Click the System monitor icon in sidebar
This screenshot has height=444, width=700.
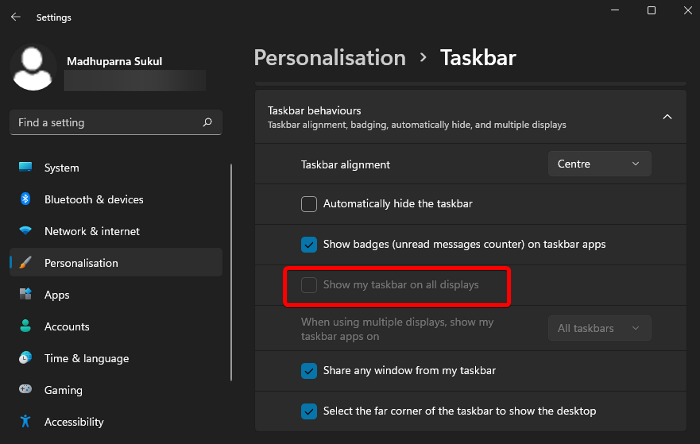(25, 168)
